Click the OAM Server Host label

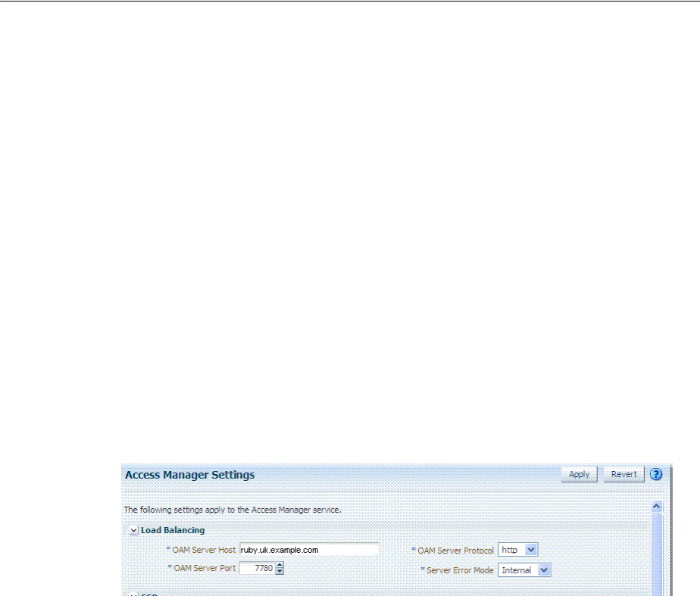click(x=204, y=550)
